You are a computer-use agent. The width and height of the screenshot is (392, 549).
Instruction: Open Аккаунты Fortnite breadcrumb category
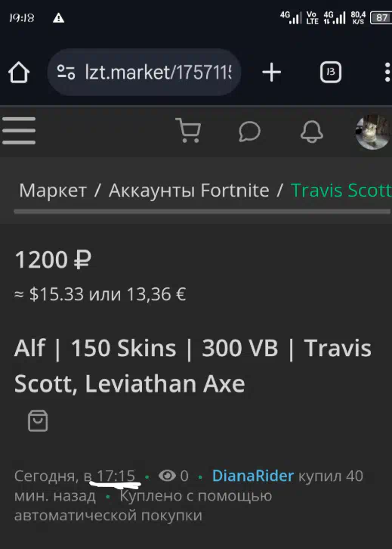point(189,191)
